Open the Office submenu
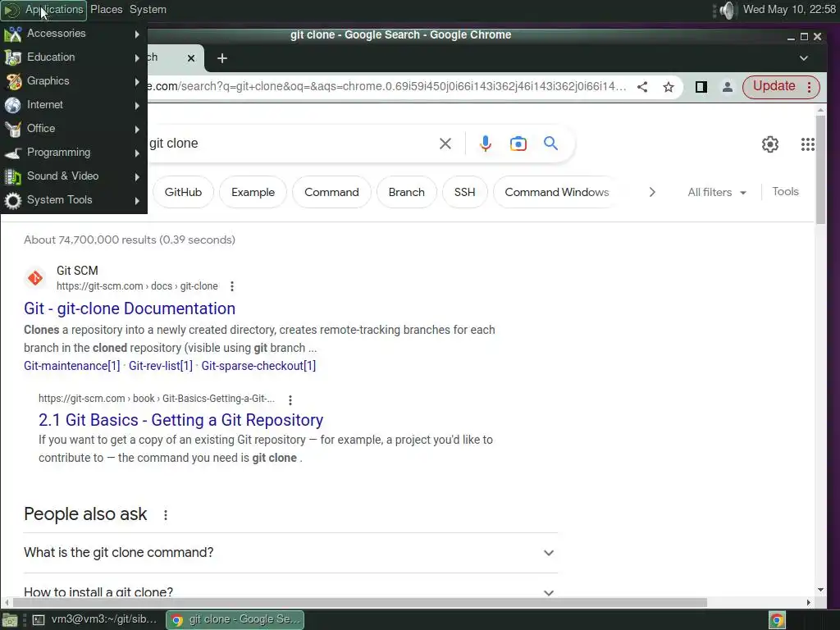 click(73, 129)
